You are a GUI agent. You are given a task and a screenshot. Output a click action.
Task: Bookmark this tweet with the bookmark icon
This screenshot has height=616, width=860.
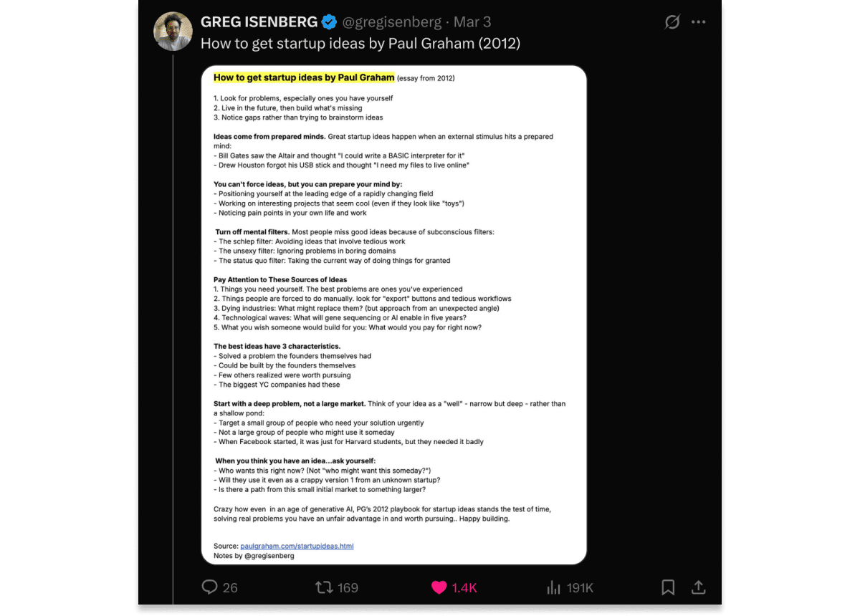click(668, 587)
